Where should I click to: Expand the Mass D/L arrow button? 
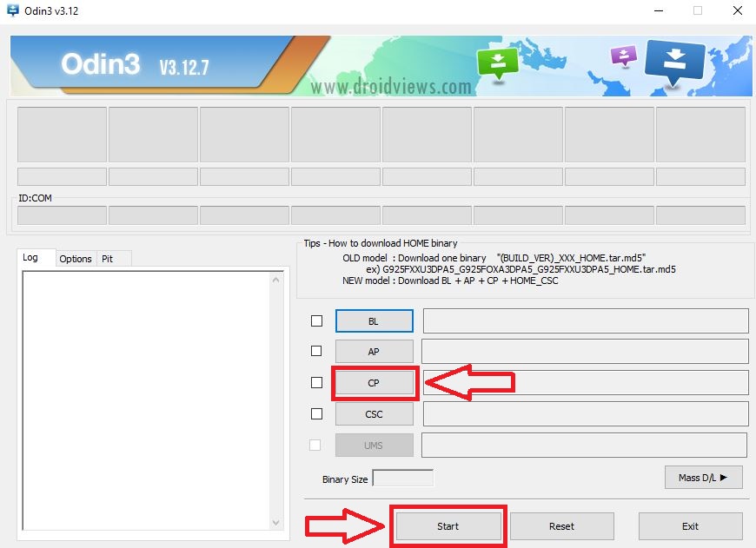click(x=704, y=478)
